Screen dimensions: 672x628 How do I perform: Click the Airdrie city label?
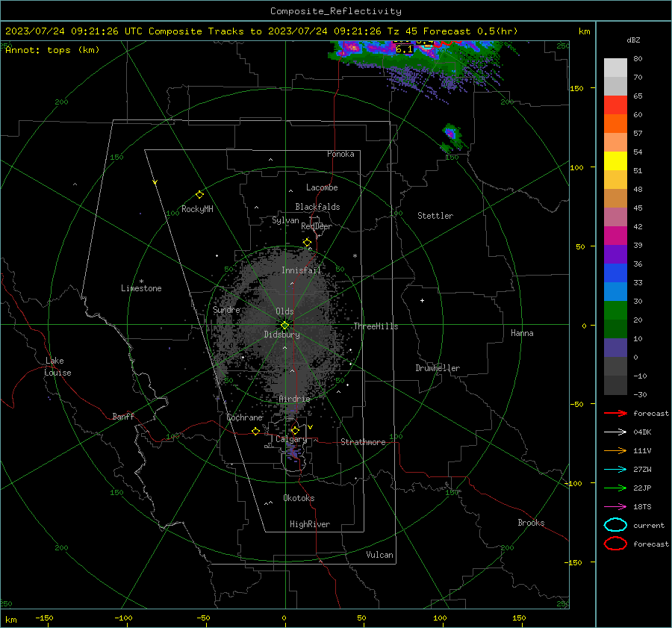point(294,399)
